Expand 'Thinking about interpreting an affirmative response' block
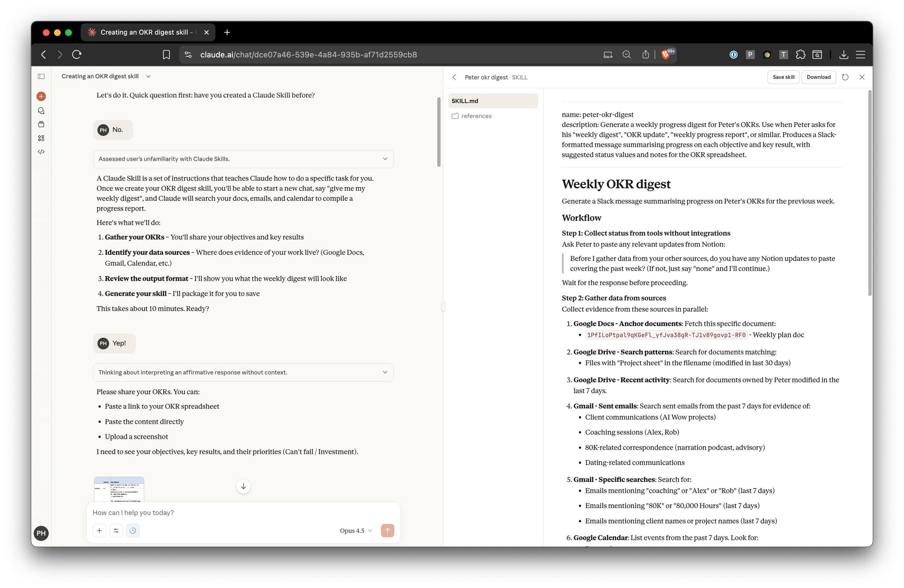This screenshot has width=904, height=588. pyautogui.click(x=243, y=373)
